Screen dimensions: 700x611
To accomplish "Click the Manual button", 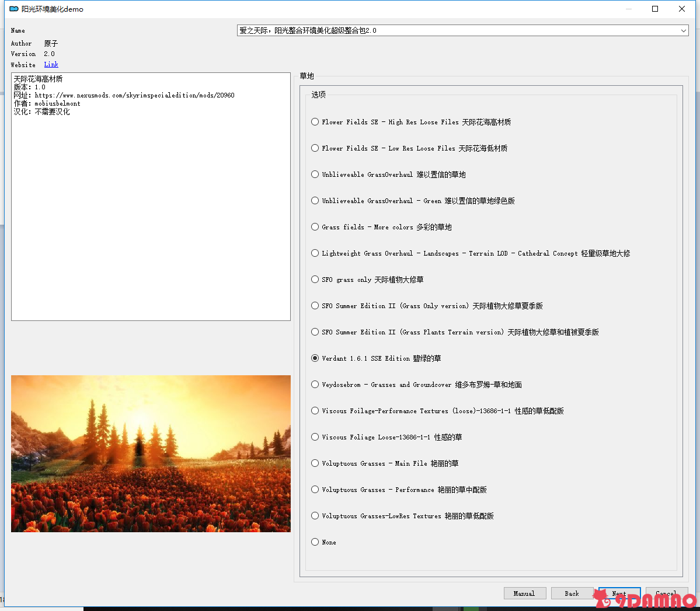I will coord(524,593).
